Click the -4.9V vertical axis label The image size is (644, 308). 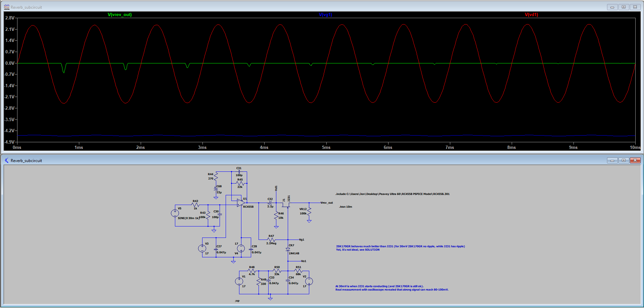click(9, 142)
